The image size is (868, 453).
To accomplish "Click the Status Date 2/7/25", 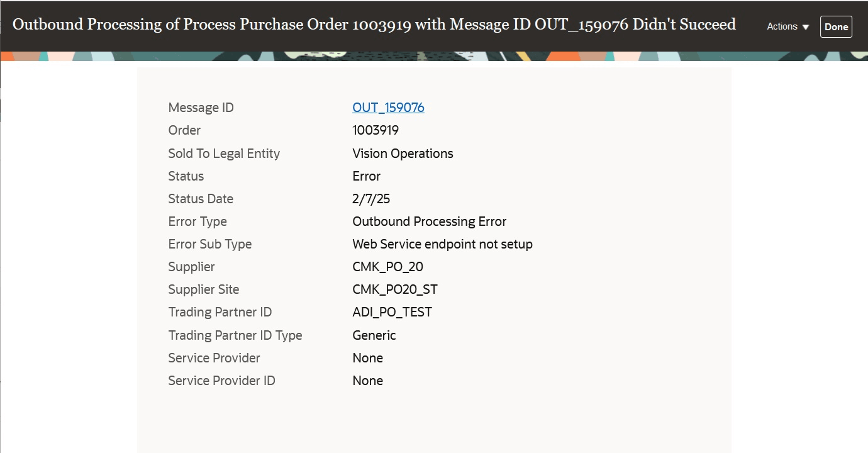I will (x=370, y=199).
